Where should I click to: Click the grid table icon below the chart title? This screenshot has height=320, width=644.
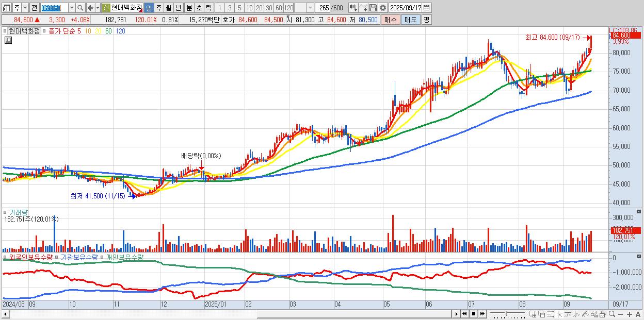click(x=8, y=40)
